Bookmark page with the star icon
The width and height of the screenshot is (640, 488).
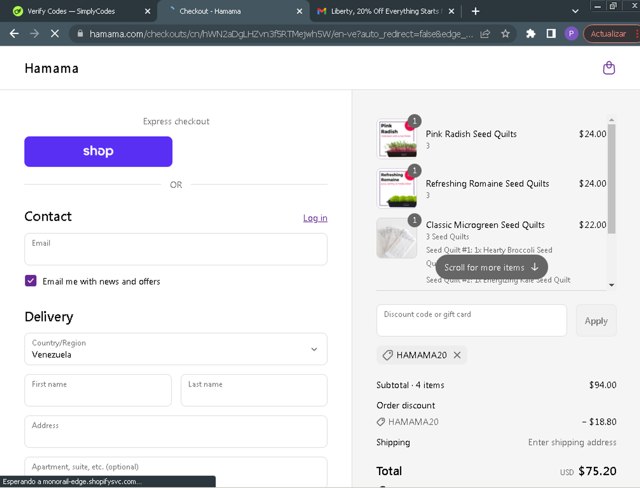point(505,33)
